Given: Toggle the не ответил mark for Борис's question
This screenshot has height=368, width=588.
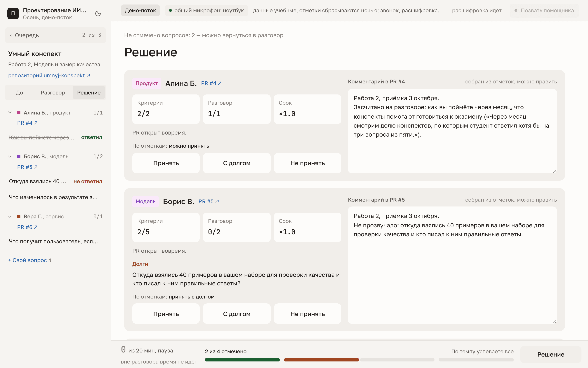Looking at the screenshot, I should [x=88, y=181].
